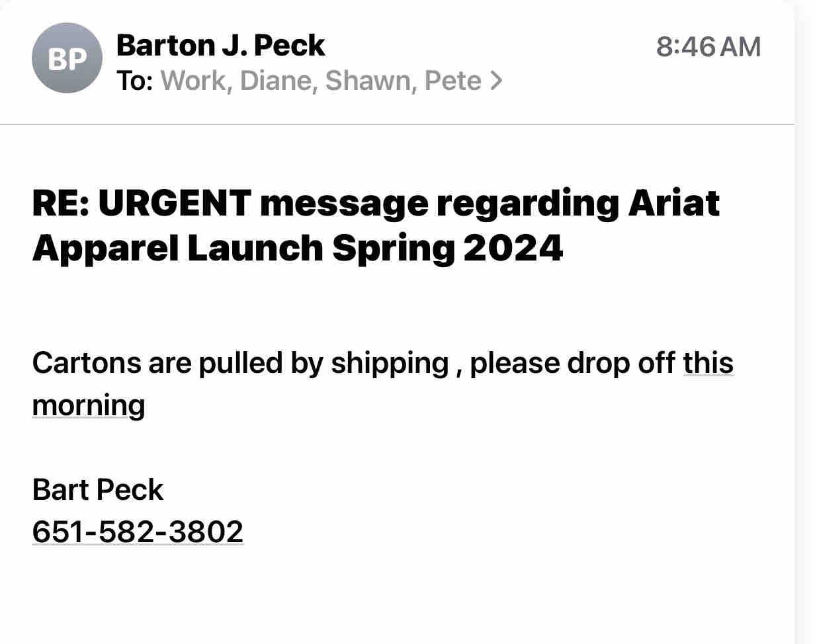Click the Bart Peck signature name
Screen dimensions: 817x644
(97, 490)
